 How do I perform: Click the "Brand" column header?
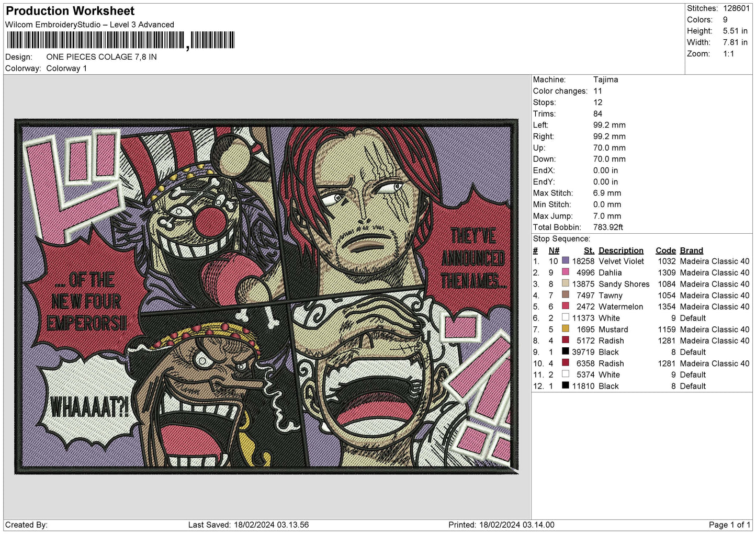[692, 251]
